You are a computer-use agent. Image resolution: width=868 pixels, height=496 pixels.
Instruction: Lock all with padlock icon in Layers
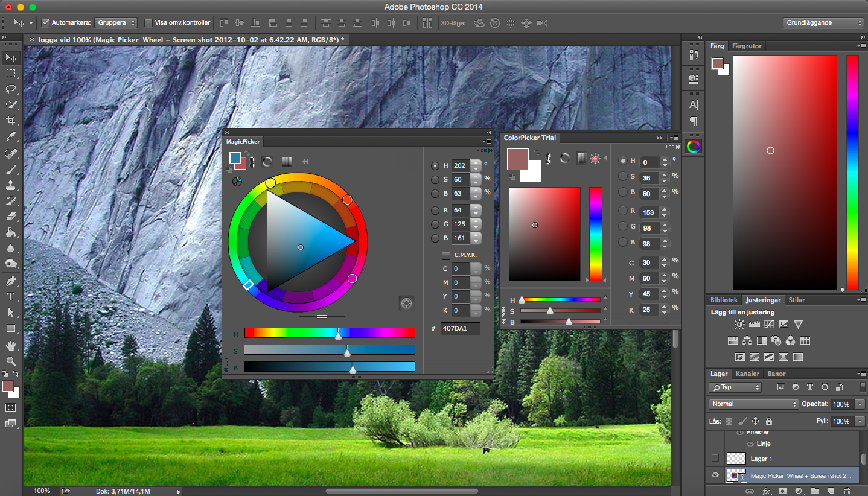[x=768, y=421]
